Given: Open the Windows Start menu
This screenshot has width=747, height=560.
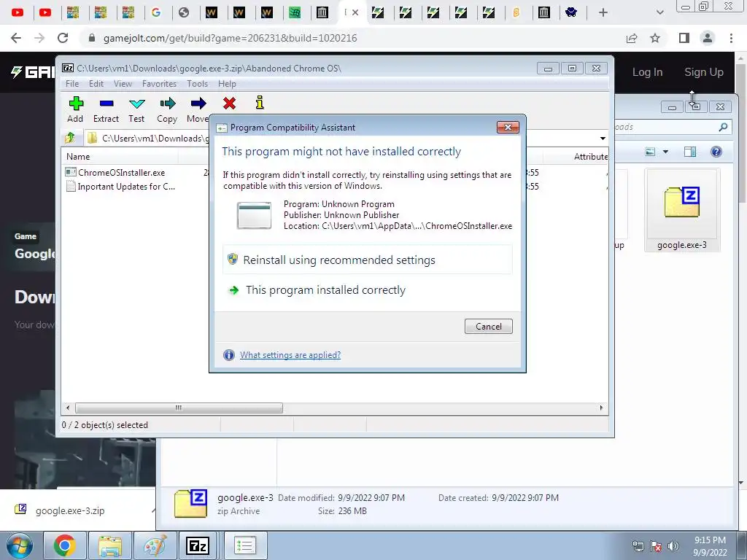Looking at the screenshot, I should [20, 545].
